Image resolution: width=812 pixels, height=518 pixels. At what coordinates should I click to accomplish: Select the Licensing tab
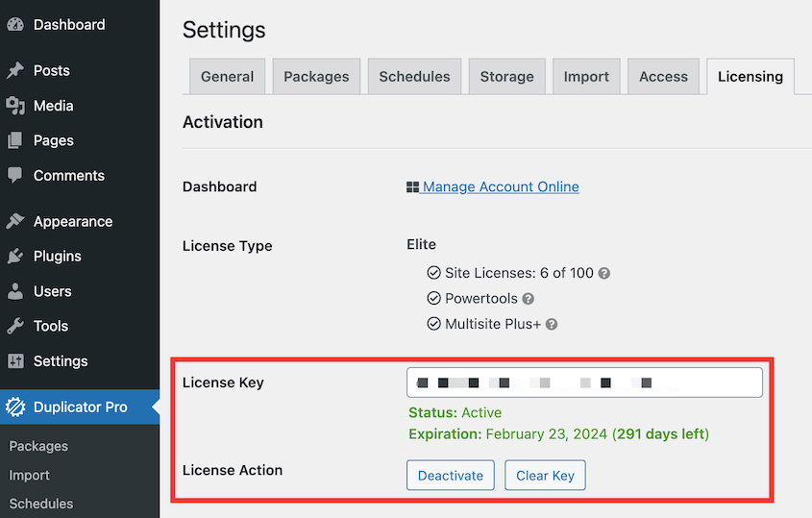point(750,77)
